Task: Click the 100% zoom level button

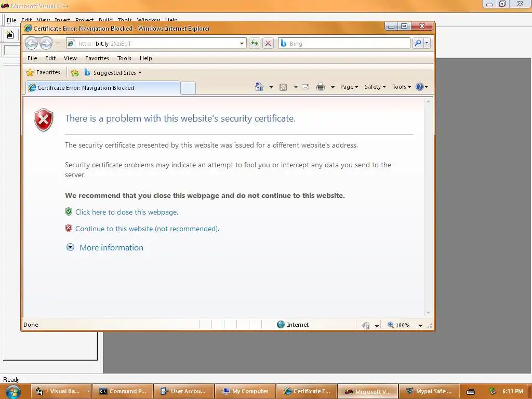Action: [398, 325]
